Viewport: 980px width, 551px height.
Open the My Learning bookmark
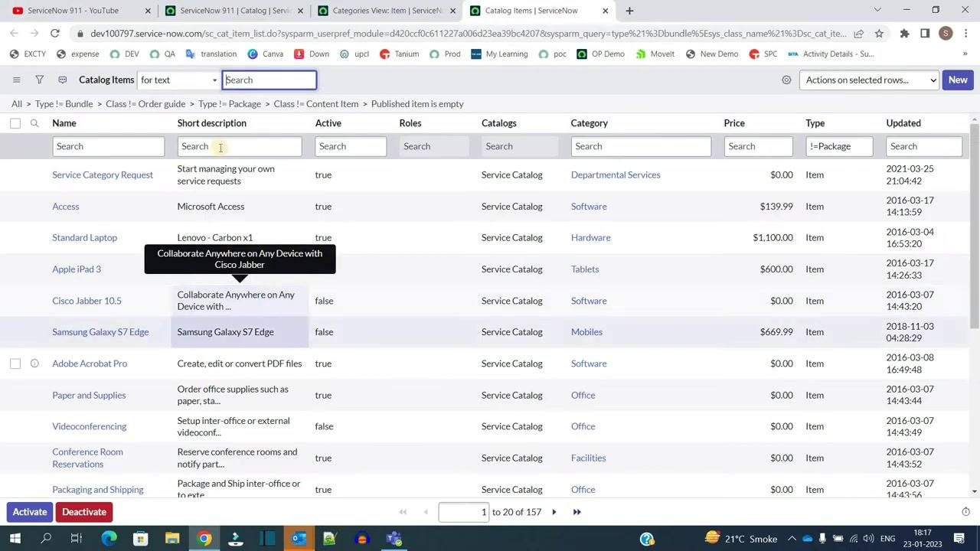pos(499,54)
